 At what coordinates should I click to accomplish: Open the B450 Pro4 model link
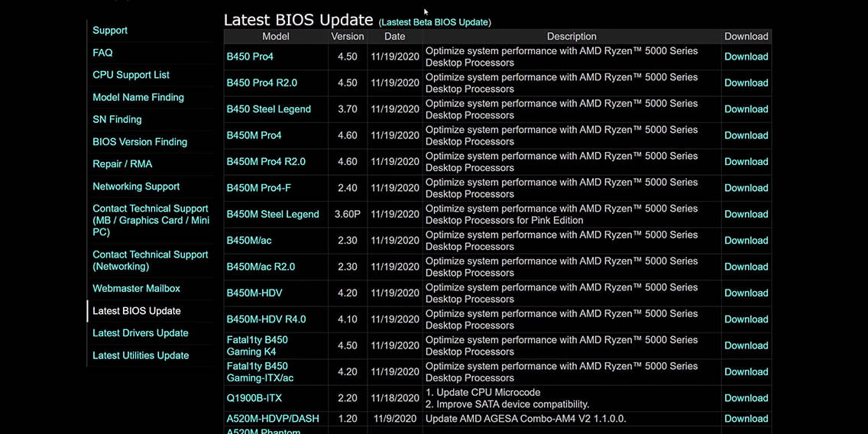click(250, 57)
